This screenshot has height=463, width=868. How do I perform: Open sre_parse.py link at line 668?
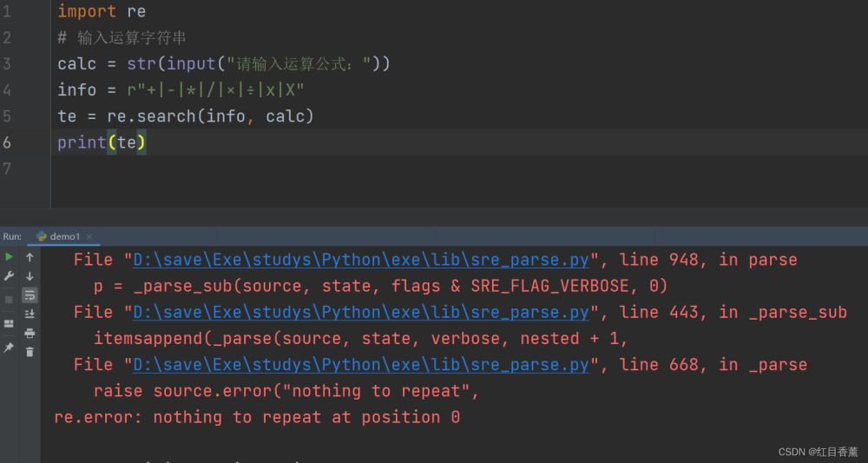click(361, 365)
